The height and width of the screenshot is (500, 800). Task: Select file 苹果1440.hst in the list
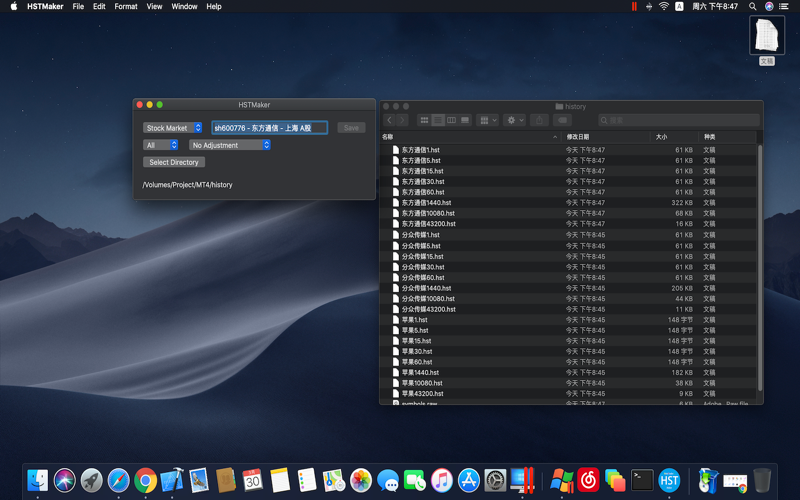tap(420, 373)
